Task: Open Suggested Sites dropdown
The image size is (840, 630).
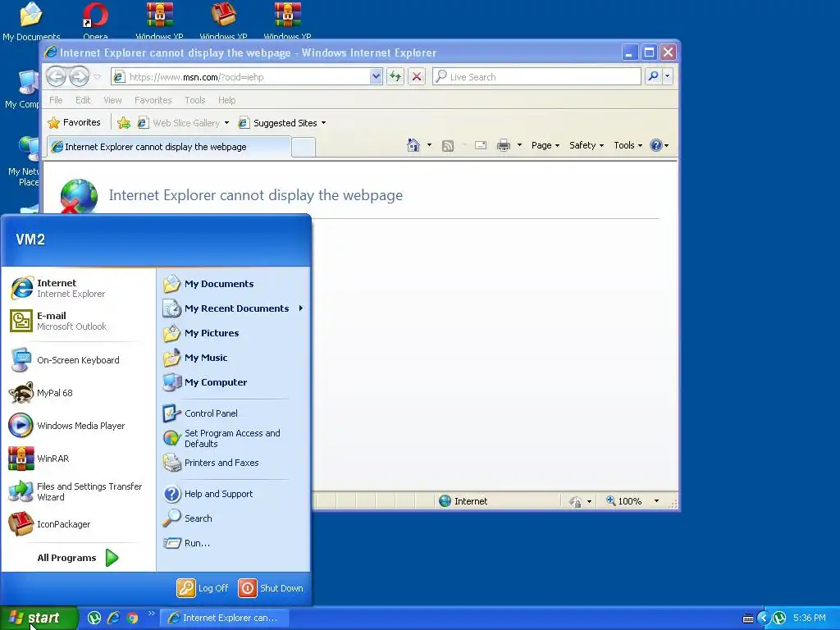Action: pyautogui.click(x=282, y=123)
